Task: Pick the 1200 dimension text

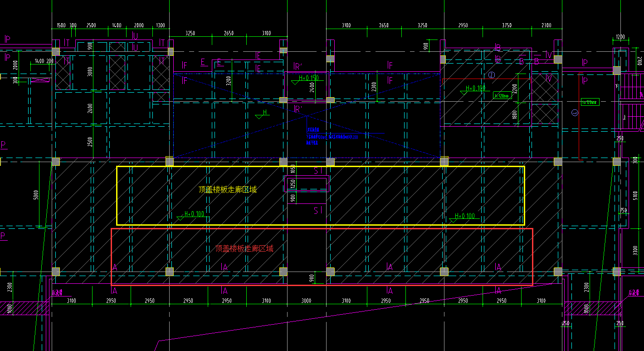Action: pyautogui.click(x=620, y=37)
